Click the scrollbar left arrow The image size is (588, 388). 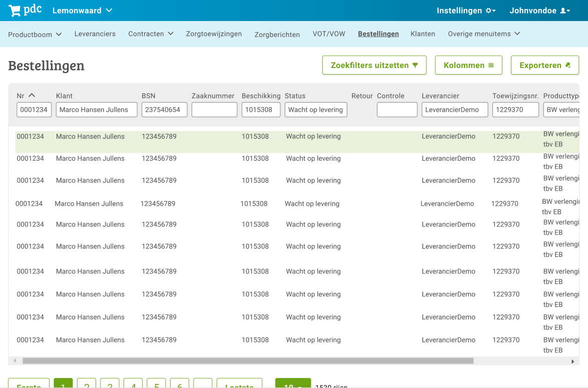click(15, 361)
